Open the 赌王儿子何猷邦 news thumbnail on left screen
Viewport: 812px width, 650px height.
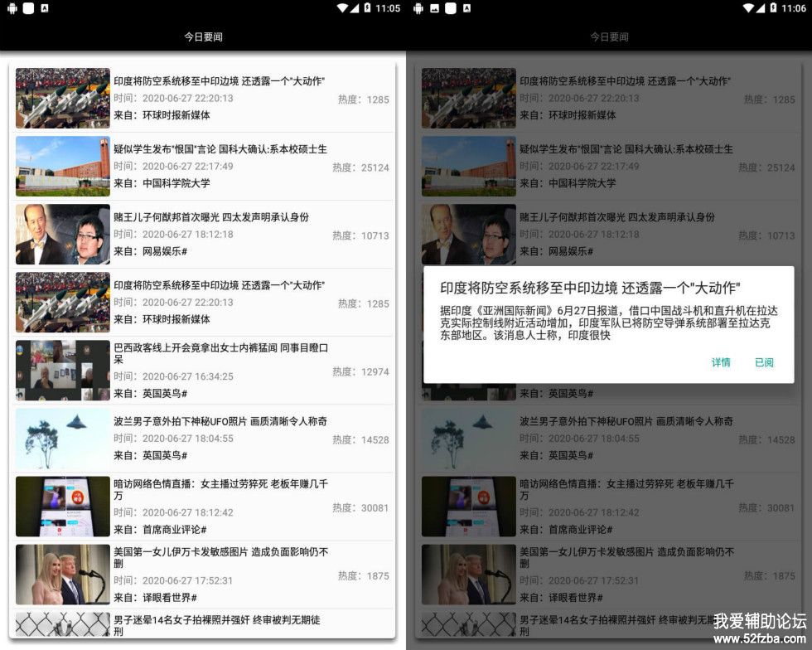[63, 234]
